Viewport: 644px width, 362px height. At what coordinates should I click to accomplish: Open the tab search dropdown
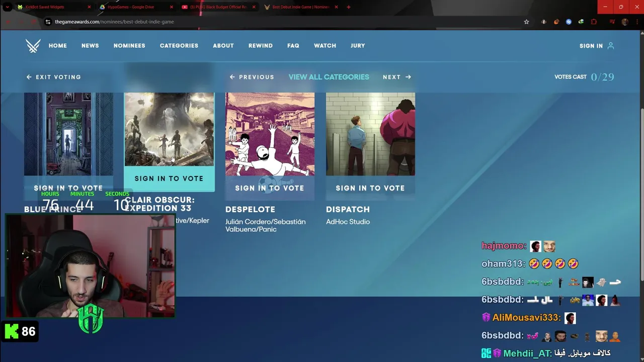pos(7,7)
